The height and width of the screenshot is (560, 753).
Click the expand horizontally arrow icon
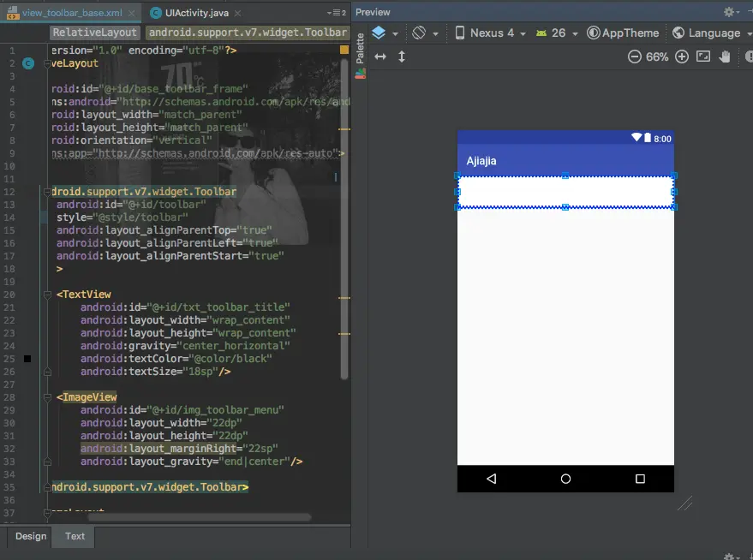click(x=380, y=57)
